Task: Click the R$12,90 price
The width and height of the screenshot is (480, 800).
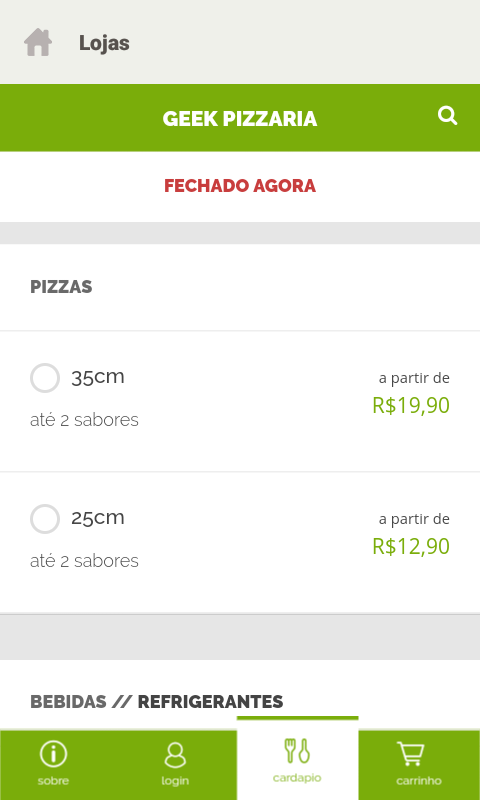Action: [411, 546]
